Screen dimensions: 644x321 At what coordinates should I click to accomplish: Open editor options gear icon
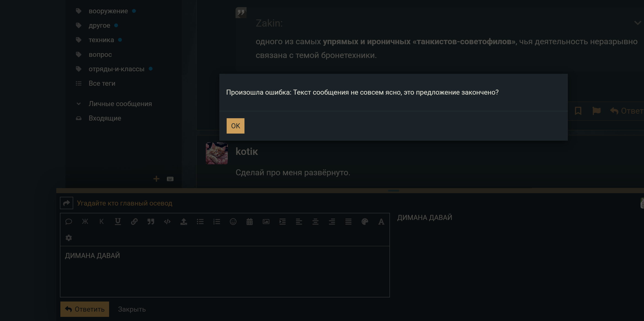point(69,238)
